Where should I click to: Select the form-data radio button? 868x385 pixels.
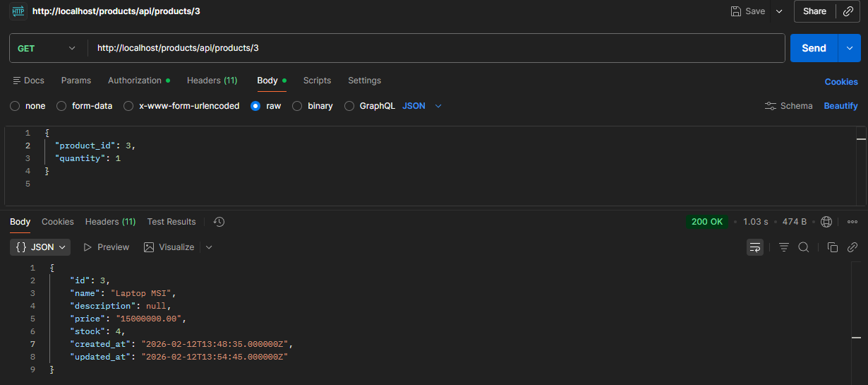61,106
